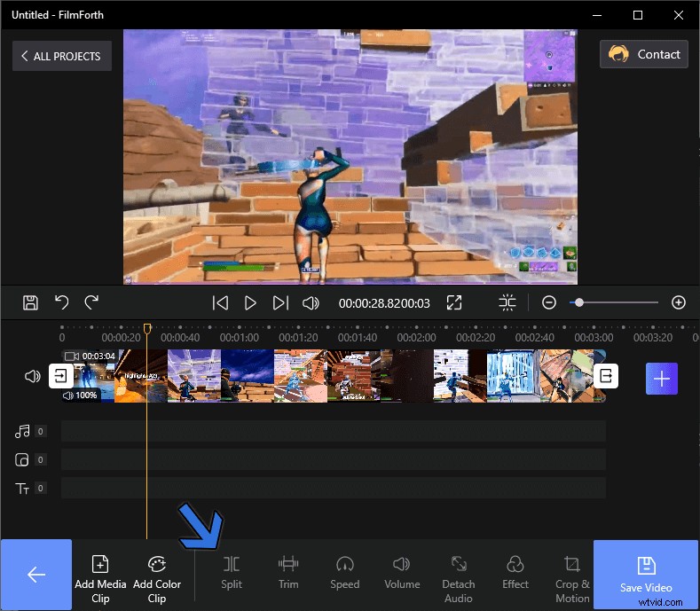Click the 00:02:00 ruler mark
Image resolution: width=700 pixels, height=611 pixels.
click(416, 337)
